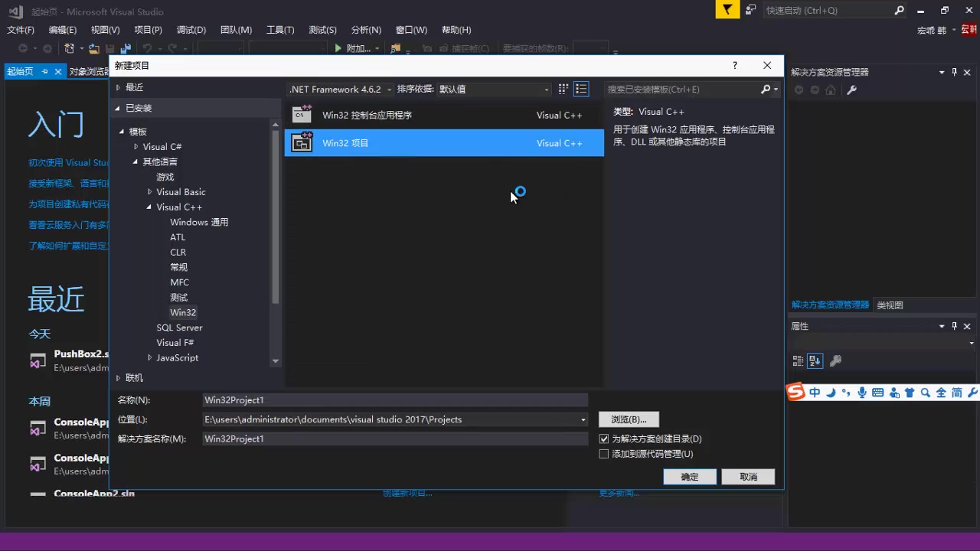The width and height of the screenshot is (980, 551).
Task: Click the 取消 button
Action: [749, 477]
